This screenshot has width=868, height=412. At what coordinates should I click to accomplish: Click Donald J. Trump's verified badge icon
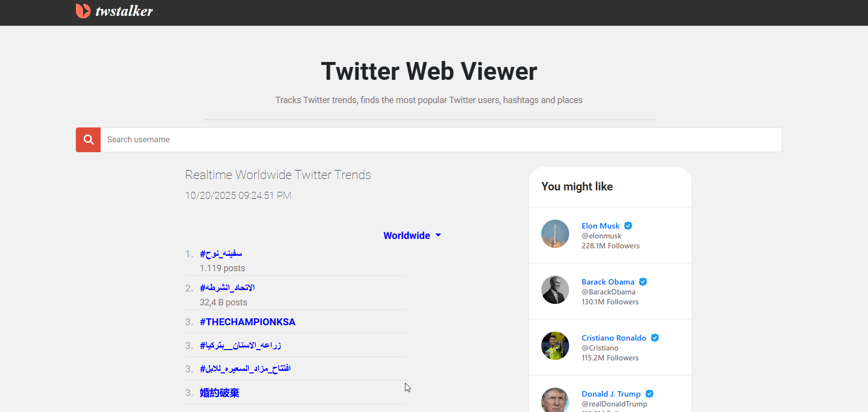click(x=649, y=394)
